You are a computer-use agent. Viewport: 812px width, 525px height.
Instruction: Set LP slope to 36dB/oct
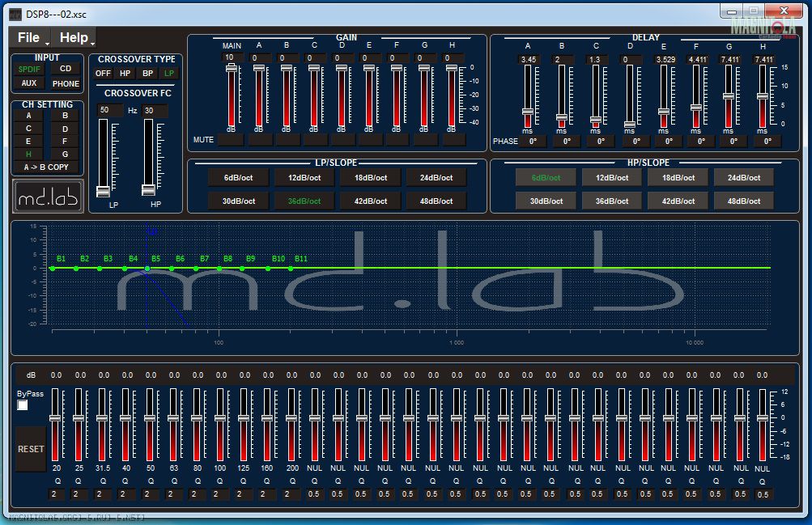pyautogui.click(x=304, y=201)
